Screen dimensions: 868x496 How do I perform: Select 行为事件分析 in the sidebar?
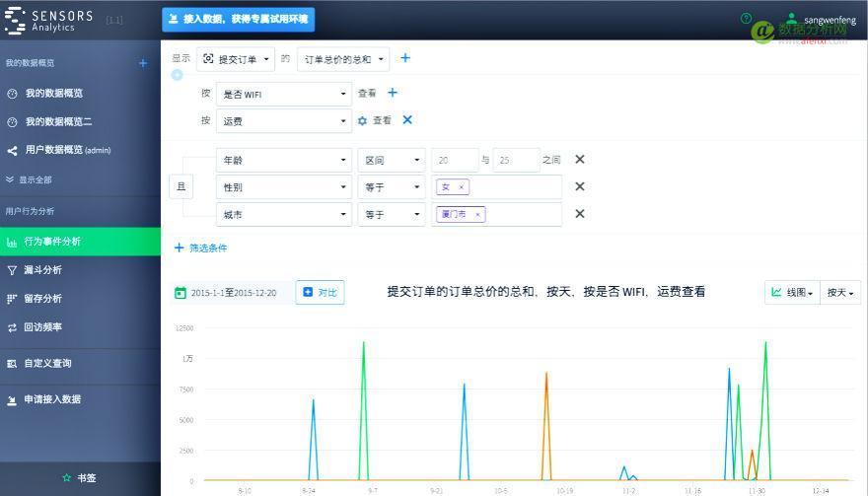[x=80, y=242]
